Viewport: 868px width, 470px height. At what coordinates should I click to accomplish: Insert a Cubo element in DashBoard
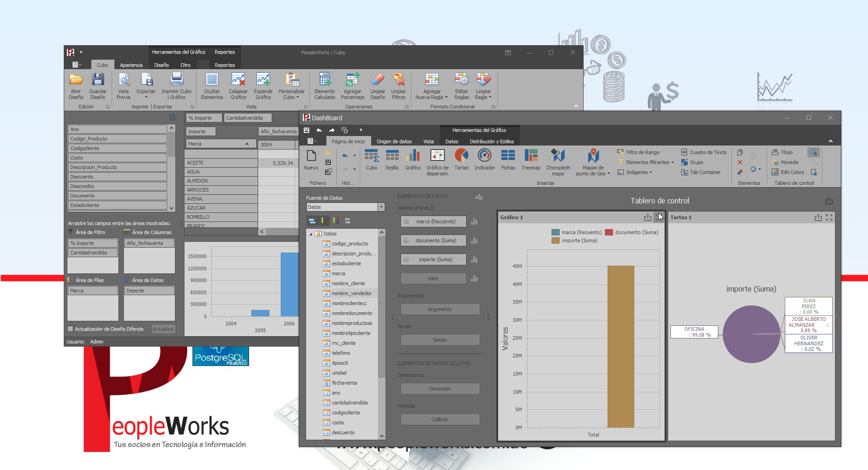tap(372, 160)
